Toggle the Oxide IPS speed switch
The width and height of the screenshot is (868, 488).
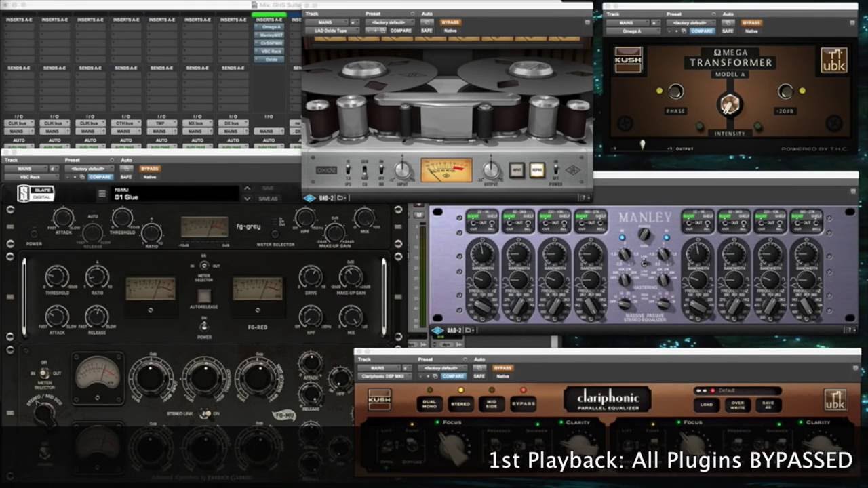click(348, 170)
